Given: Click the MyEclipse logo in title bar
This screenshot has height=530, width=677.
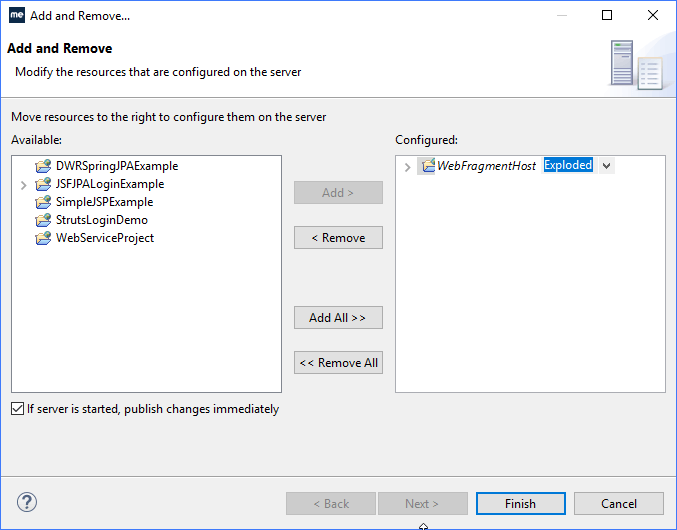Looking at the screenshot, I should click(16, 16).
